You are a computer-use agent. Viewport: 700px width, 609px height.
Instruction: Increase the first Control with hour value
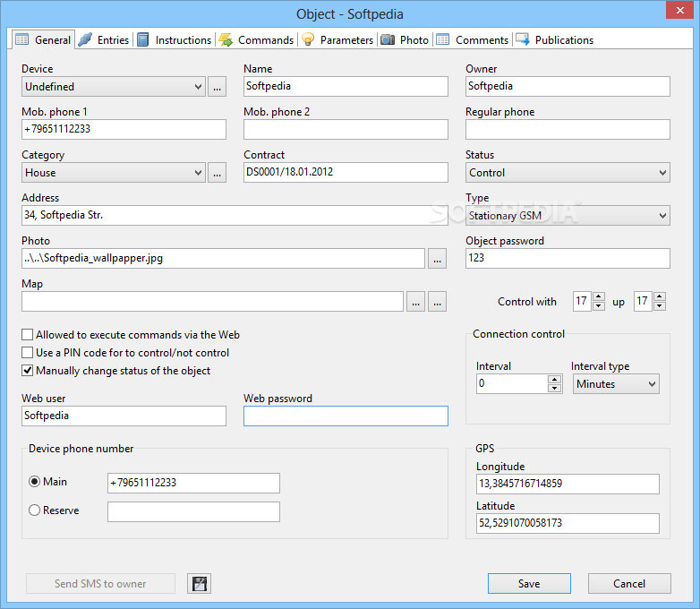click(x=599, y=296)
